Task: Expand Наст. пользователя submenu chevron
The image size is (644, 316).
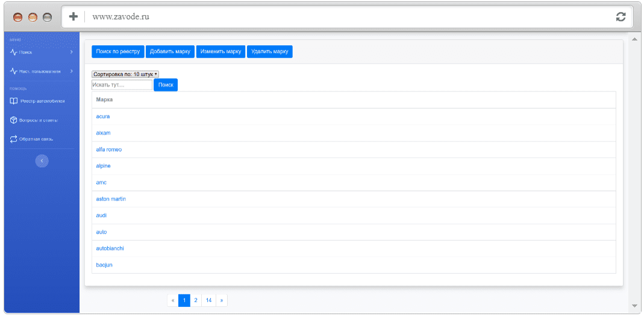Action: [x=71, y=72]
